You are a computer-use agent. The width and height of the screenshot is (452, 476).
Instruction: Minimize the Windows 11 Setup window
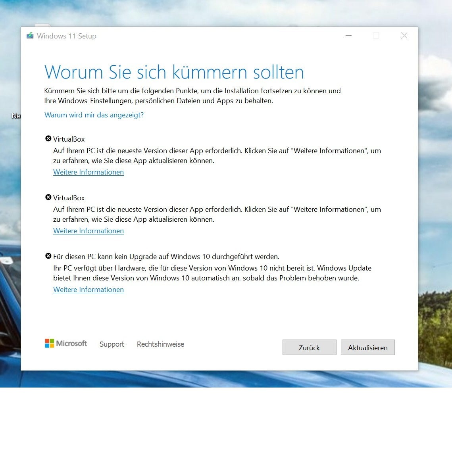(349, 36)
